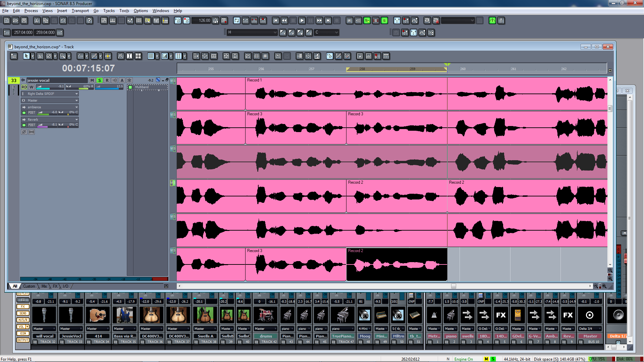The image size is (644, 362).
Task: Toggle the Multiband FX enable box
Action: 130,87
